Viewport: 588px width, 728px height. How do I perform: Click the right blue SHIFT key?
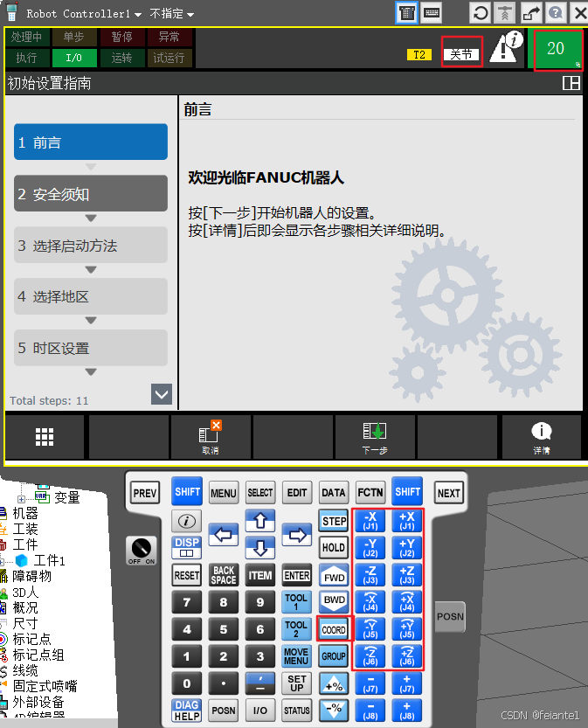pos(407,492)
